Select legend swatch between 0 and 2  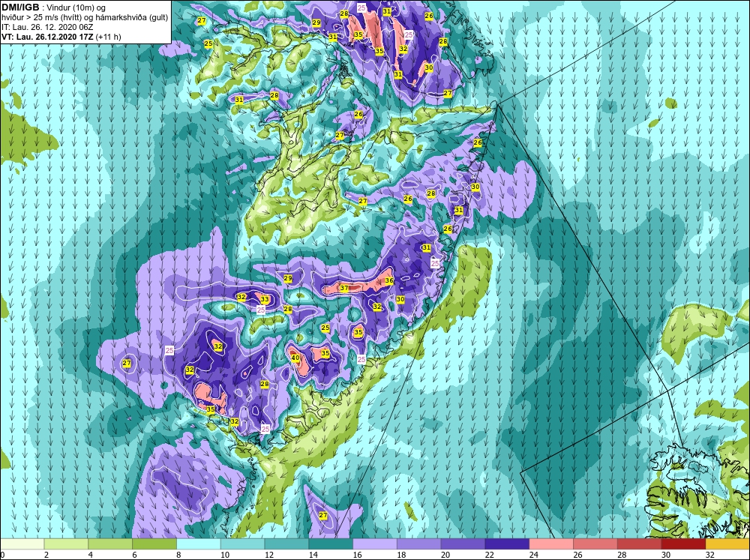22,544
